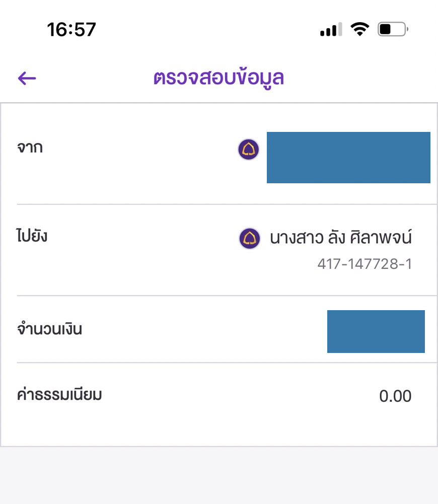Tap the blue block covering the sender account

[x=348, y=157]
